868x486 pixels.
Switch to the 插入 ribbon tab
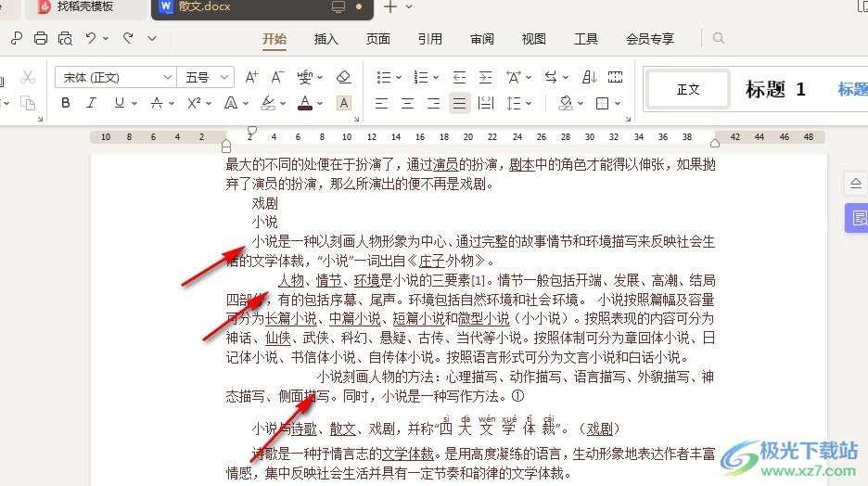point(326,39)
